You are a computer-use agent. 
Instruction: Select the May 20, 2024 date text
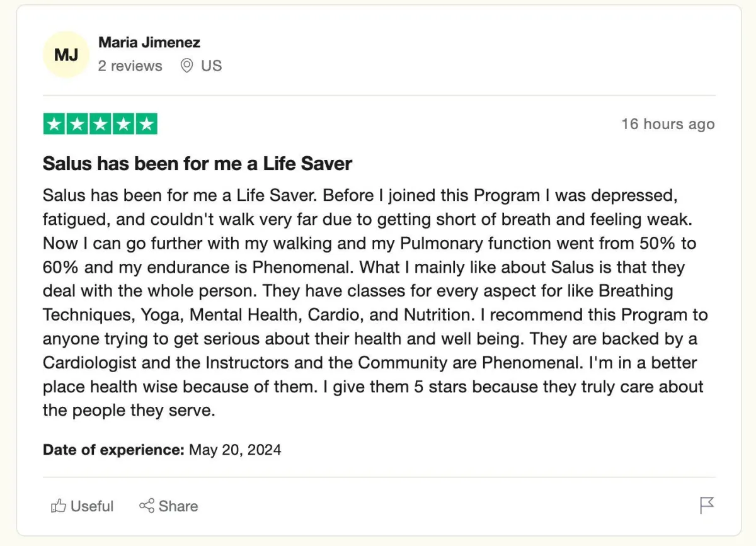235,450
